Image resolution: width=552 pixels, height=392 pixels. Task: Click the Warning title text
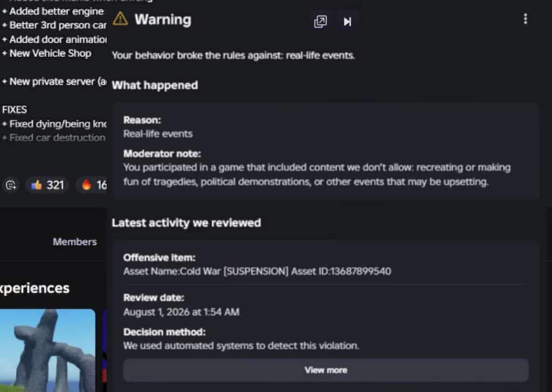point(163,20)
